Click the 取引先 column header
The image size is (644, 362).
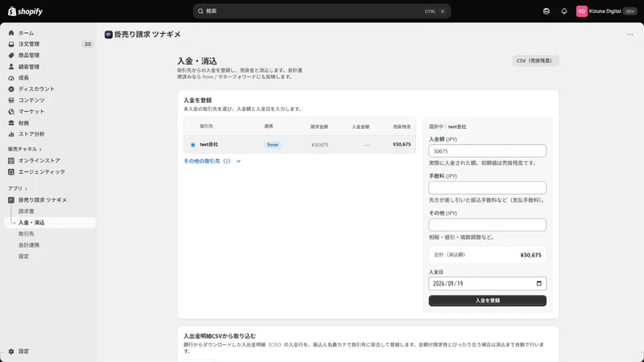(x=207, y=126)
